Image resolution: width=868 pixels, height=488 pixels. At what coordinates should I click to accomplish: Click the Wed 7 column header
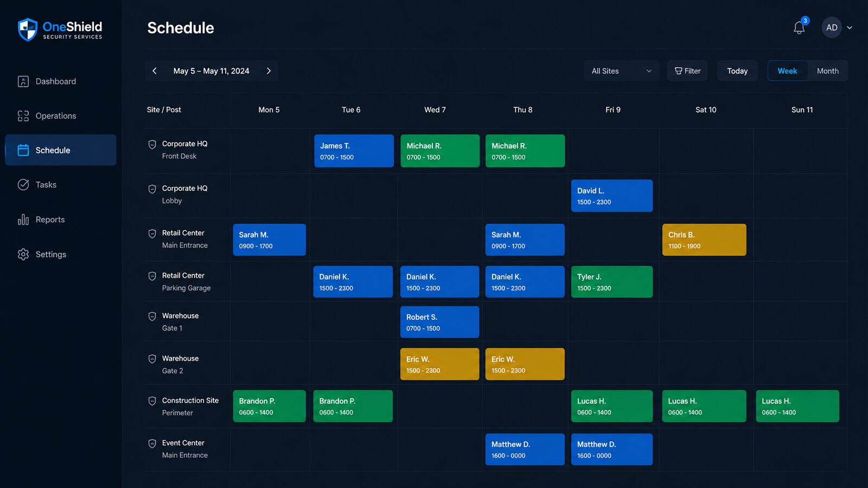coord(435,110)
